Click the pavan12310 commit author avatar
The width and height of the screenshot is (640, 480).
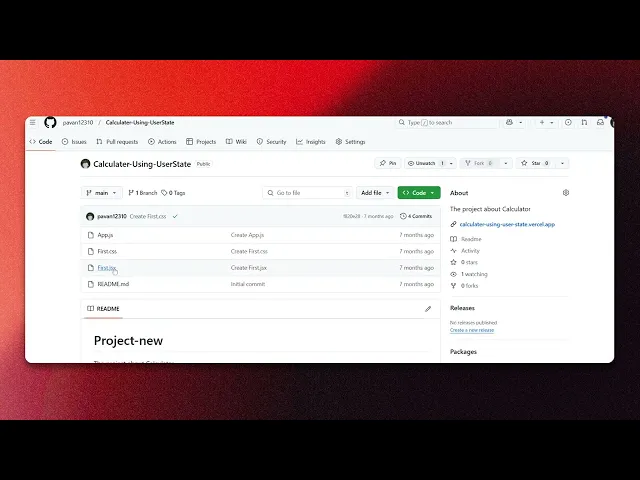click(90, 216)
